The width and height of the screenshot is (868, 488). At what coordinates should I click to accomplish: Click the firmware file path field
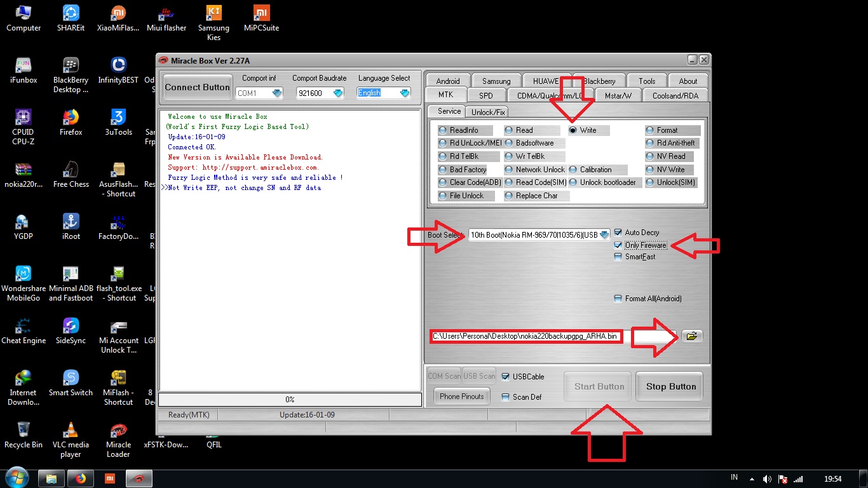pos(526,335)
